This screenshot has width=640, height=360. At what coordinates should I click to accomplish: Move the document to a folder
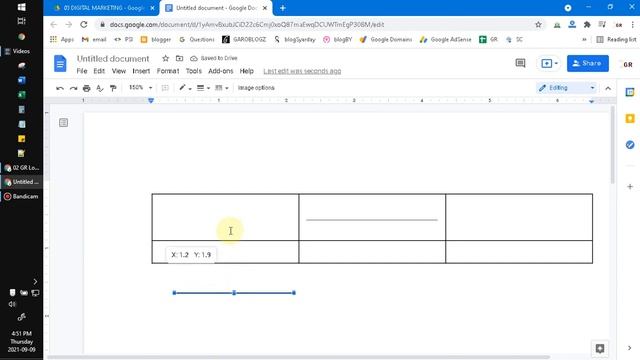click(x=179, y=58)
